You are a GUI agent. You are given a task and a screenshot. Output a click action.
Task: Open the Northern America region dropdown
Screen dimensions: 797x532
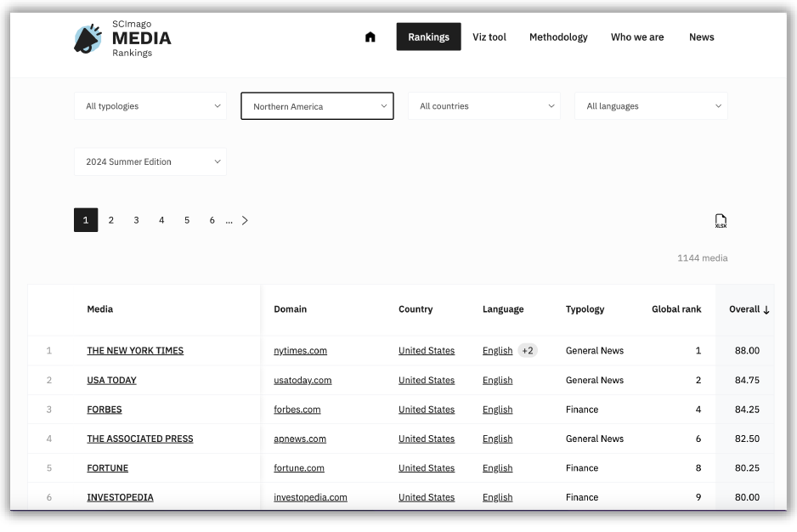(x=317, y=105)
